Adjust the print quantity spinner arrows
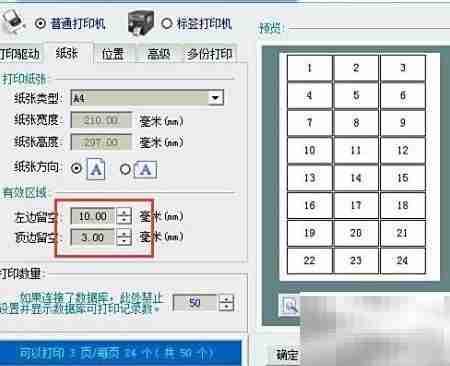Image resolution: width=450 pixels, height=366 pixels. point(226,303)
